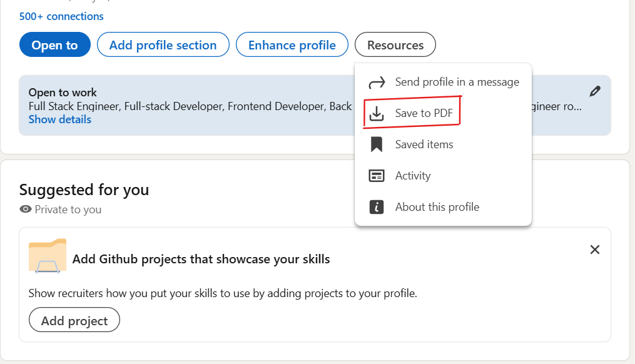Choose Save to PDF from the menu
The width and height of the screenshot is (635, 364).
[422, 113]
